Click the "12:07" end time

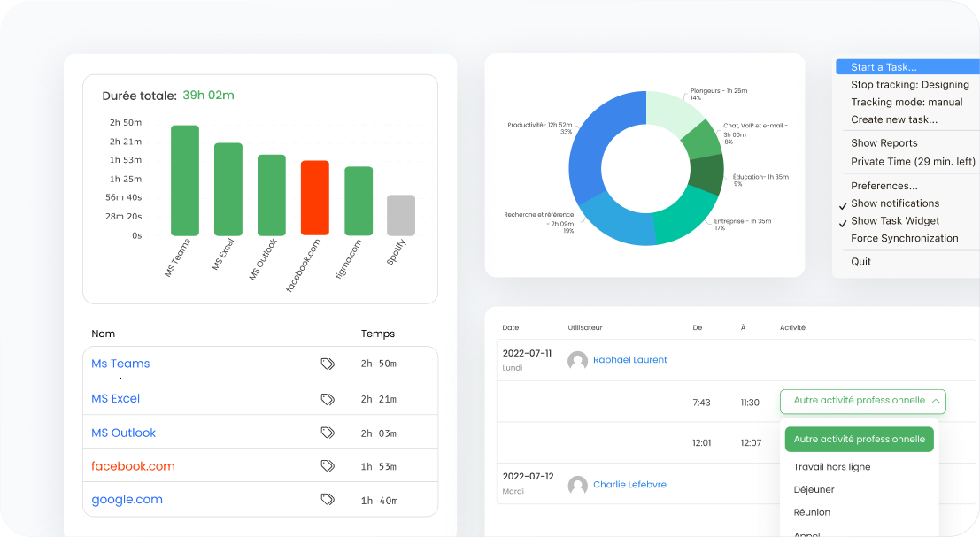click(x=752, y=442)
